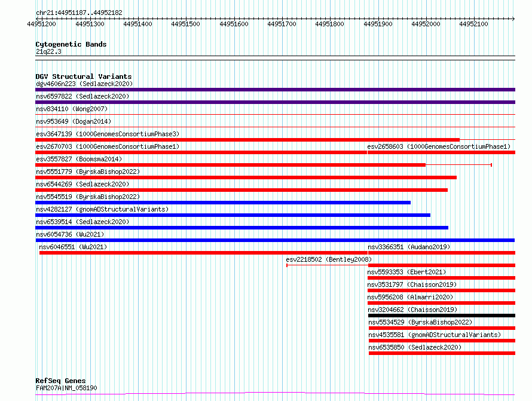Click ruler position 44951200
532x401 pixels.
[41, 24]
